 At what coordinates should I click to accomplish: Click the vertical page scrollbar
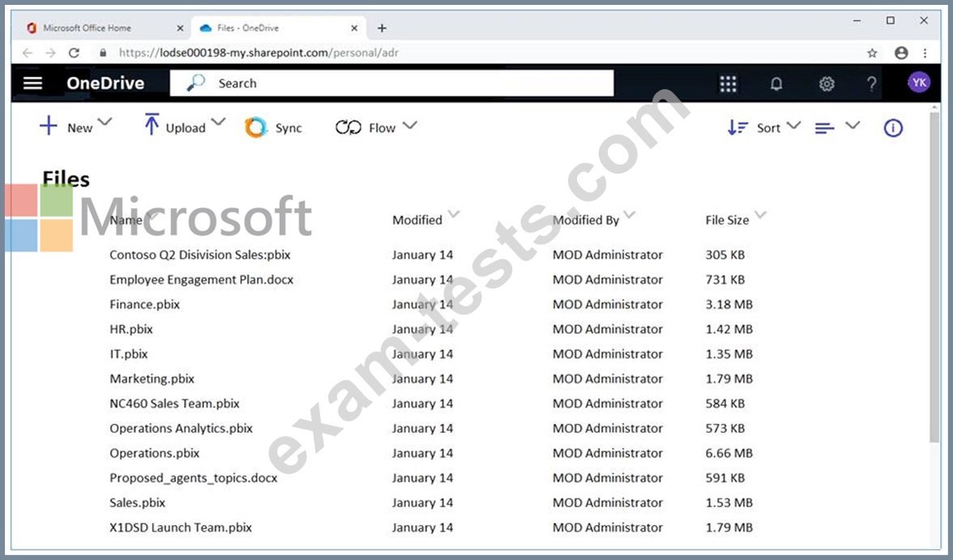tap(935, 276)
